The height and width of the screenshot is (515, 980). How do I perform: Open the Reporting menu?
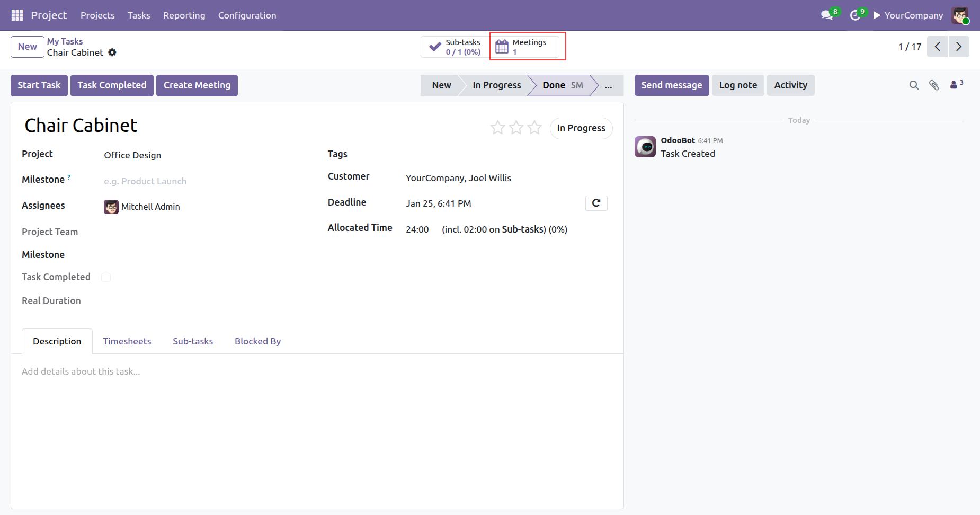tap(184, 15)
